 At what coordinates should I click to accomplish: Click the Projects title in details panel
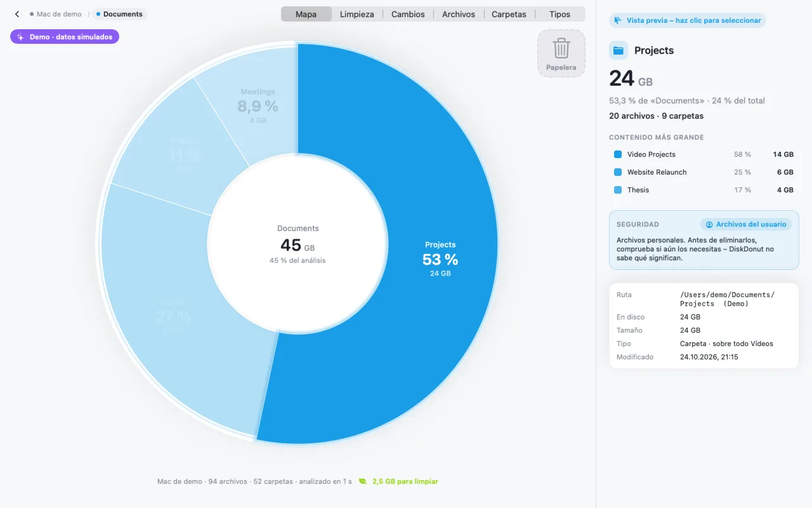pyautogui.click(x=654, y=50)
